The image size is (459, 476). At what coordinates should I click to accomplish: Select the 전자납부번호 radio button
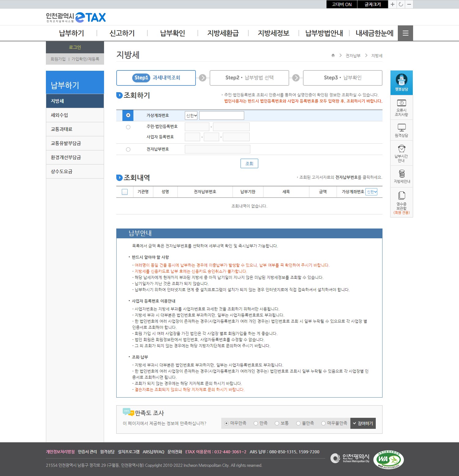pyautogui.click(x=128, y=149)
